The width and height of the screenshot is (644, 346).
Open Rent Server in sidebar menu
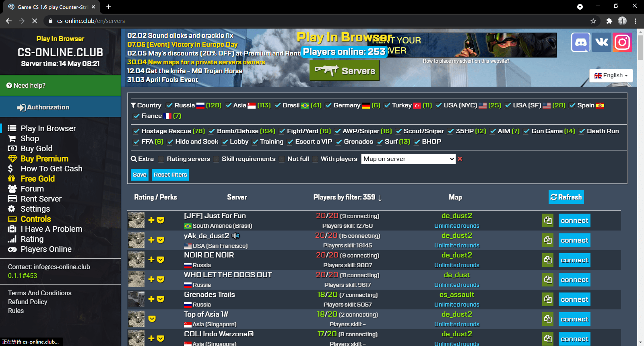pos(41,199)
